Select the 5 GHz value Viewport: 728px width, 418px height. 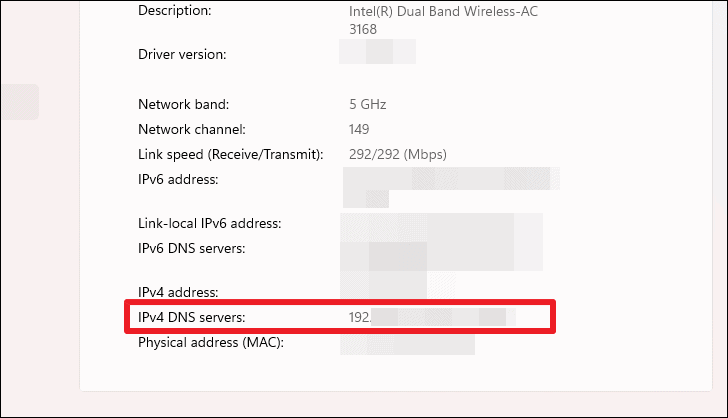368,104
